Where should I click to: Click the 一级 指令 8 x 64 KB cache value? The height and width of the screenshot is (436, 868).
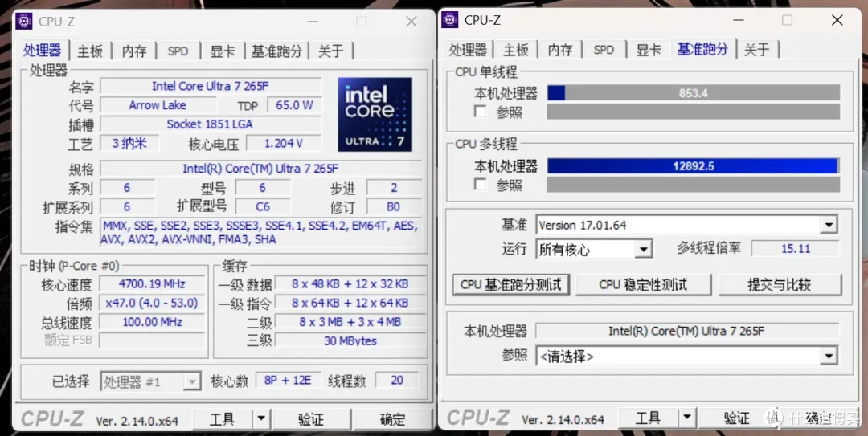350,304
